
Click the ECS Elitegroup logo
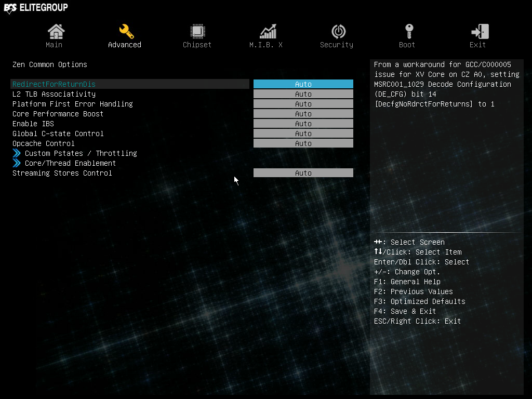pyautogui.click(x=36, y=7)
